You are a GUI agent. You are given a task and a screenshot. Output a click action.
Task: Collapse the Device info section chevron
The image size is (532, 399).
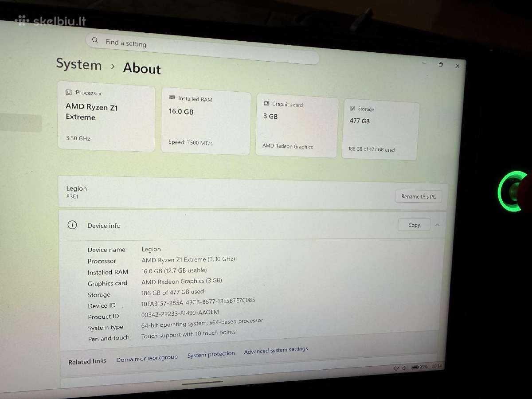[x=437, y=225]
